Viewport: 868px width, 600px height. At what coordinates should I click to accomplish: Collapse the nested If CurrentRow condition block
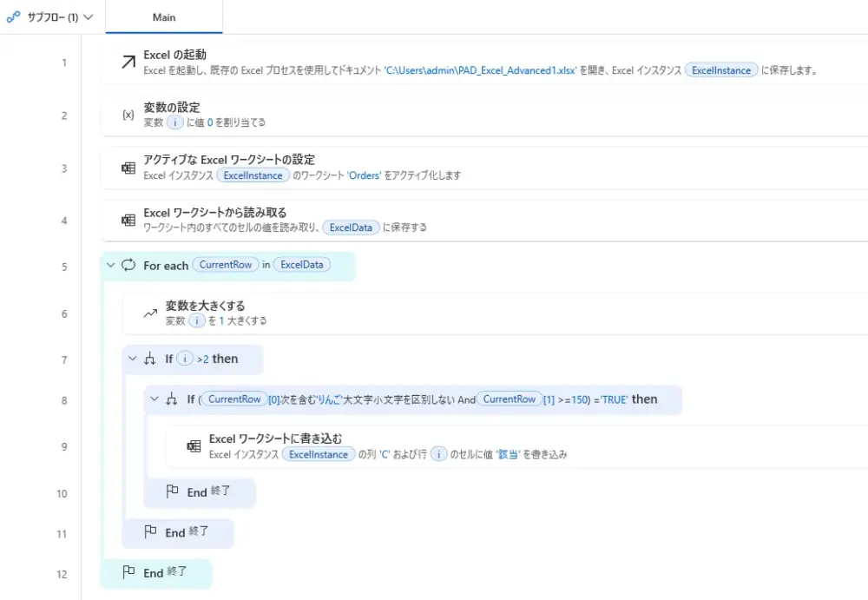point(154,399)
